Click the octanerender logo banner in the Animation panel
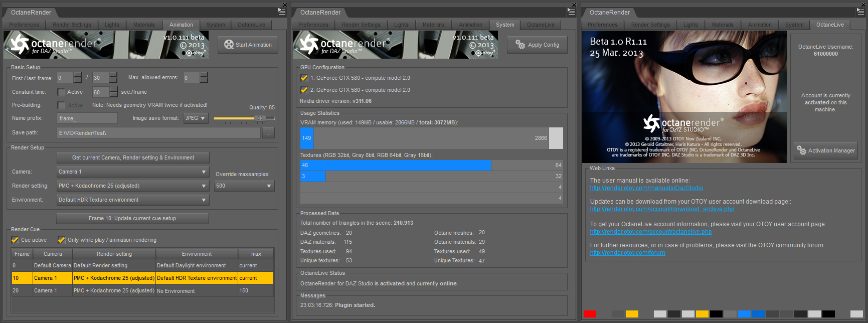868x323 pixels. click(106, 45)
